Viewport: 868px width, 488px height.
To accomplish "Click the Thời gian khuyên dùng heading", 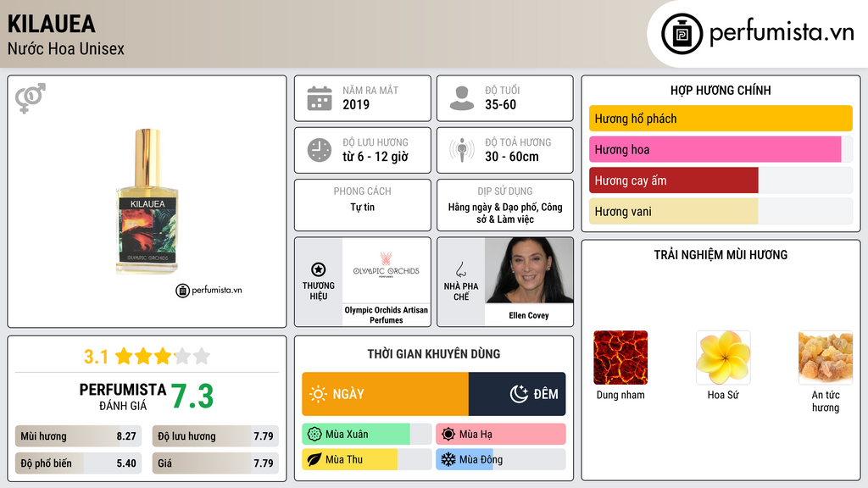I will tap(434, 354).
